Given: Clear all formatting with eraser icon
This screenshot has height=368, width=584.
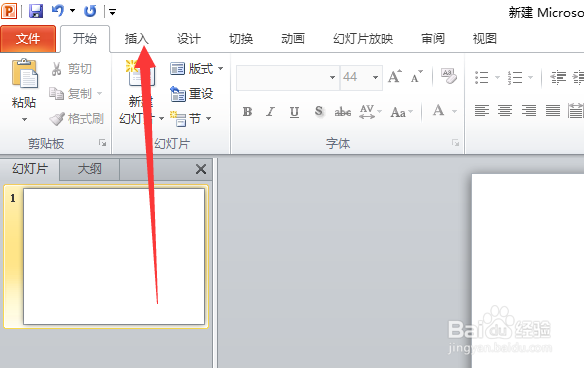Looking at the screenshot, I should [448, 76].
